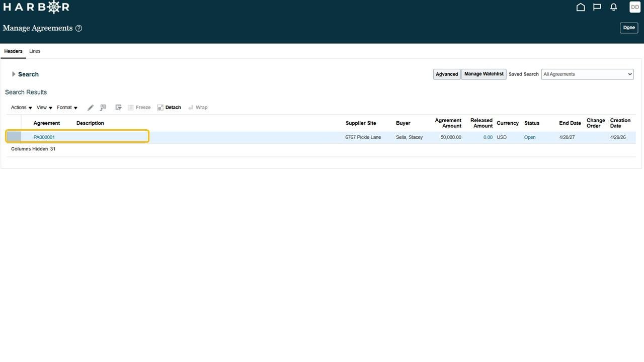
Task: Open the DD user profile menu
Action: coord(635,7)
